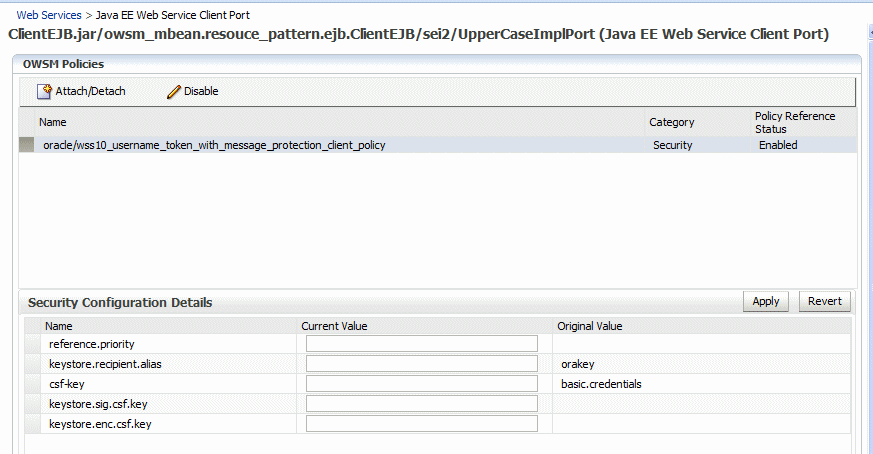Click the Disable pencil icon
873x454 pixels.
[x=174, y=91]
